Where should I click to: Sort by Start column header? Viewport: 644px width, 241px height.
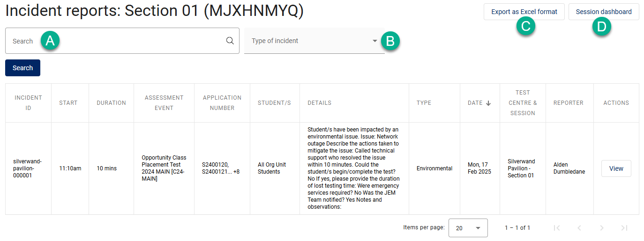tap(68, 103)
